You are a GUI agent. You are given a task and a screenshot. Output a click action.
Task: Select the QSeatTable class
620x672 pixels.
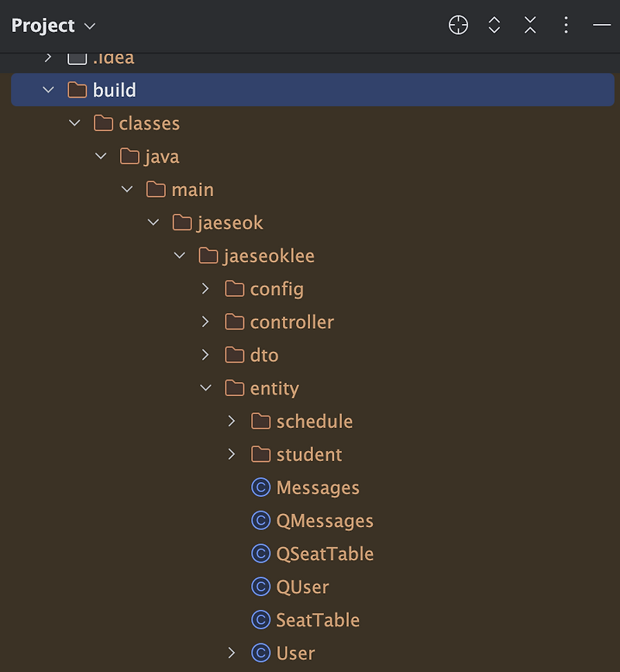[325, 553]
